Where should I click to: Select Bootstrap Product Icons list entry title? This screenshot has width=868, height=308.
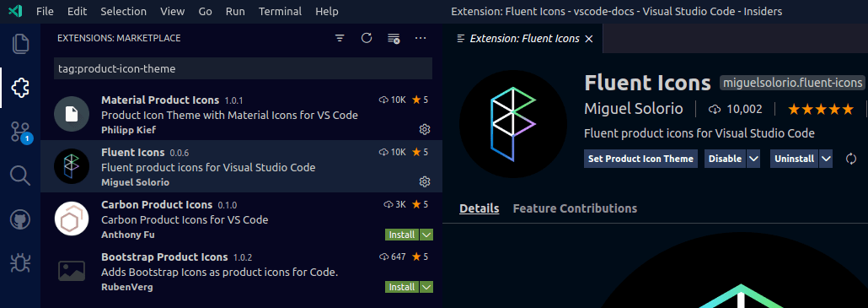point(164,257)
